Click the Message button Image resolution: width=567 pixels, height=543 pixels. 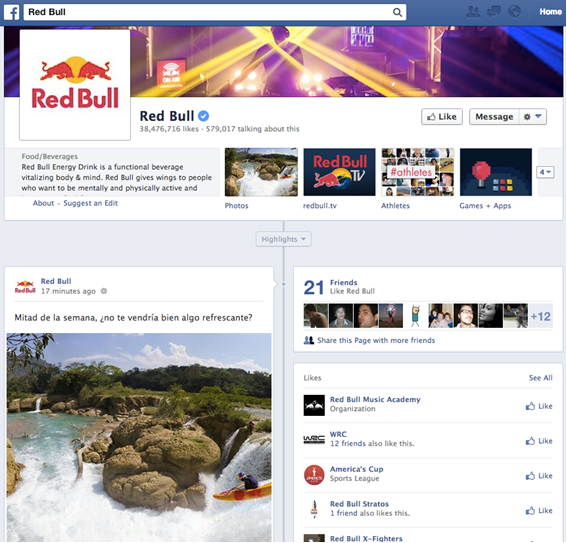click(494, 117)
